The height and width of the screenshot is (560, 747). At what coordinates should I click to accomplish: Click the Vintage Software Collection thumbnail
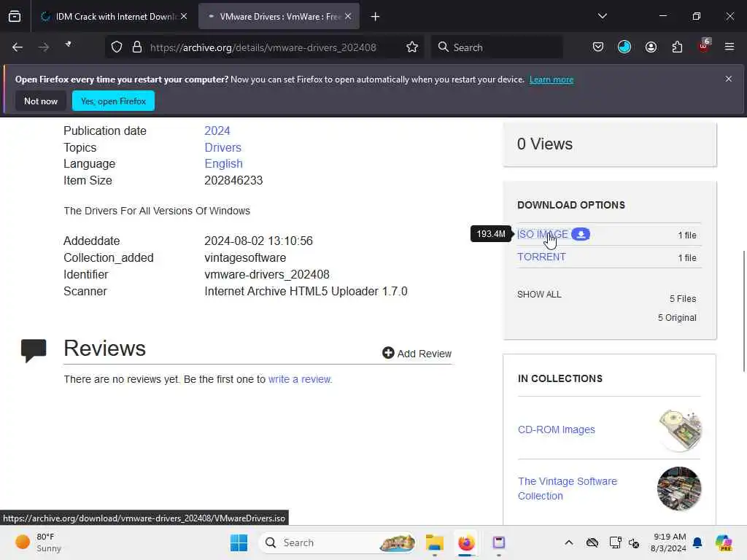(679, 489)
